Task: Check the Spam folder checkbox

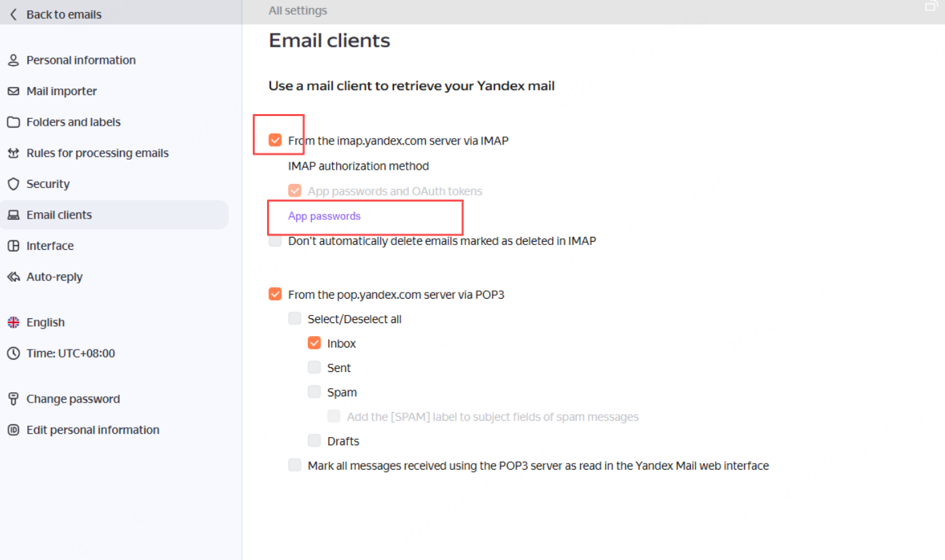Action: 314,392
